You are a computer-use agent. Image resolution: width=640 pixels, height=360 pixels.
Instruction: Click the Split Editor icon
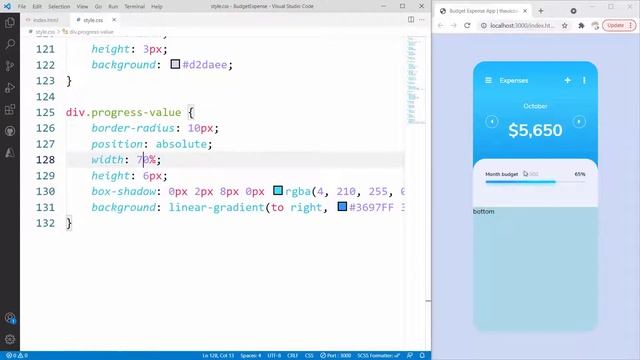[411, 20]
